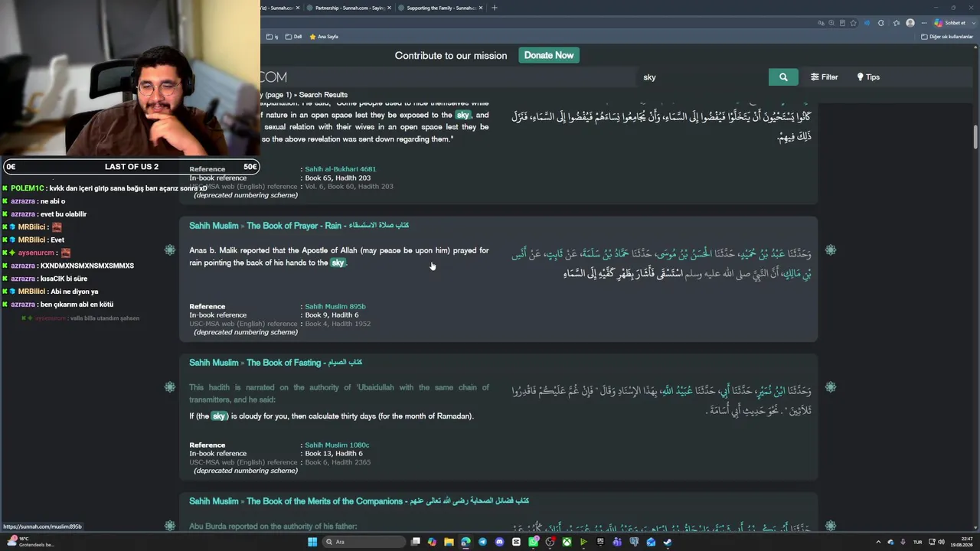This screenshot has width=980, height=551.
Task: Click the text 'Book 65, Hadith 203'
Action: 338,178
